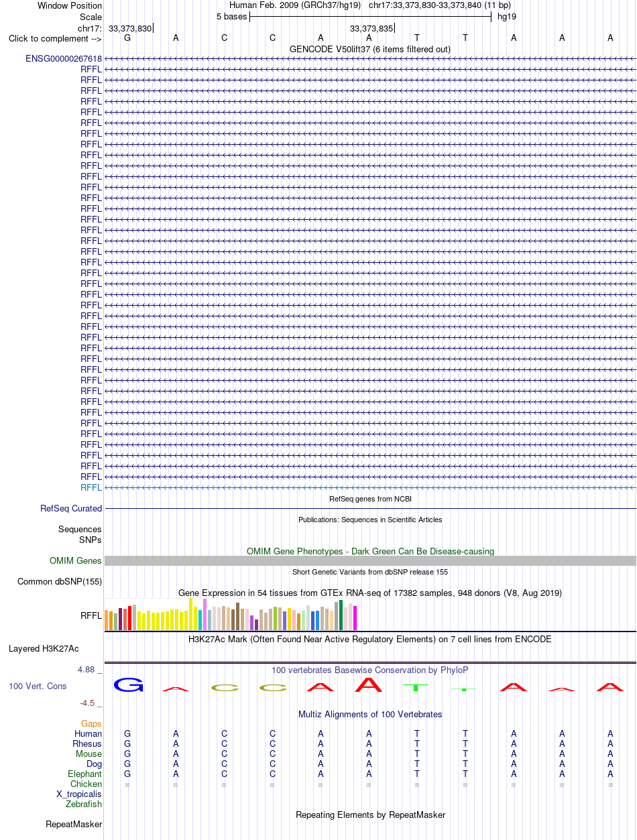Click the hg19 label beside scale bar
Image resolution: width=637 pixels, height=840 pixels.
point(506,17)
